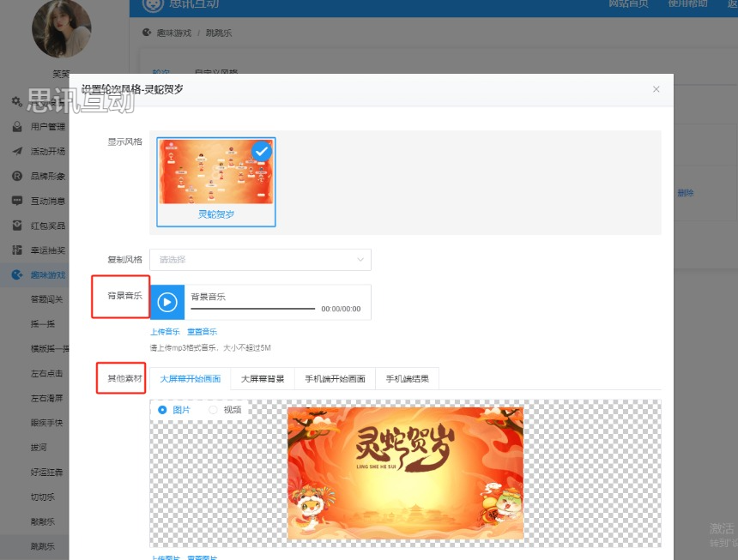This screenshot has height=560, width=738.
Task: Collapse the 趣味游戏 sidebar section
Action: [47, 275]
